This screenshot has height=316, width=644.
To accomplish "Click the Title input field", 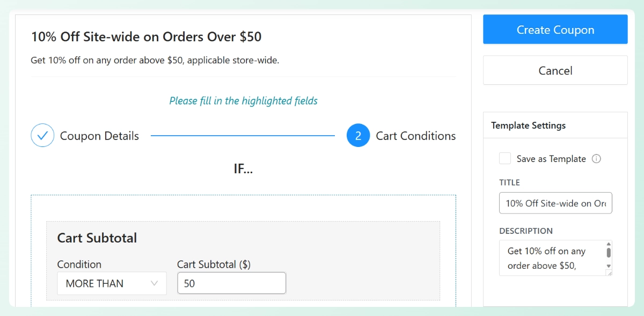I will [555, 203].
